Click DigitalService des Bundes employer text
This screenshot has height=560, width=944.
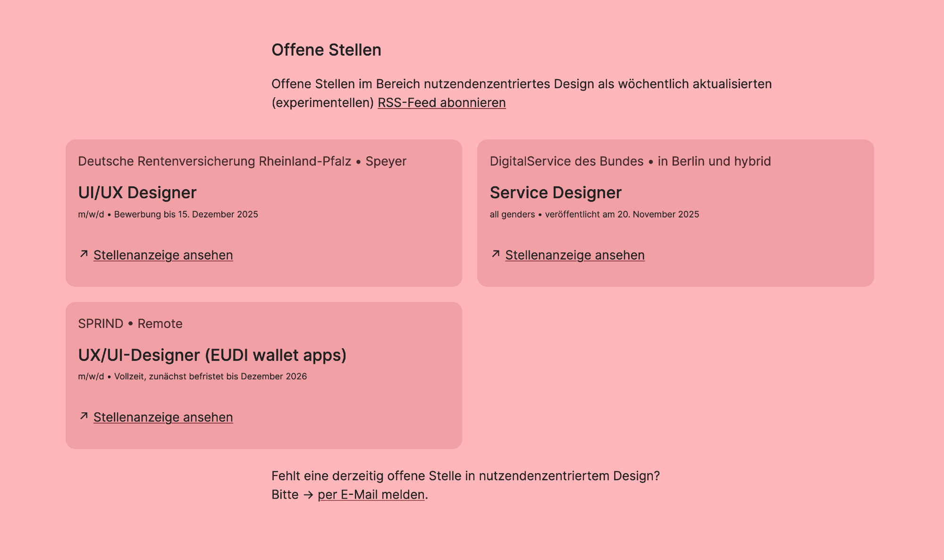point(566,161)
